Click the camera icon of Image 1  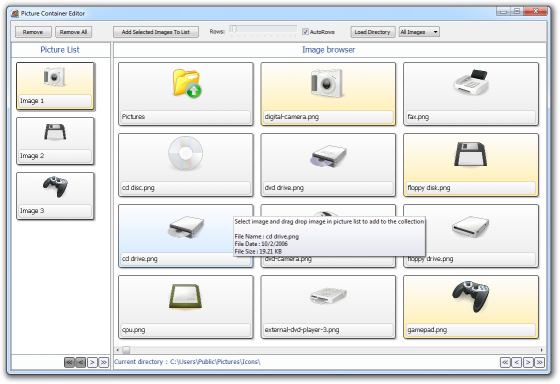[55, 76]
